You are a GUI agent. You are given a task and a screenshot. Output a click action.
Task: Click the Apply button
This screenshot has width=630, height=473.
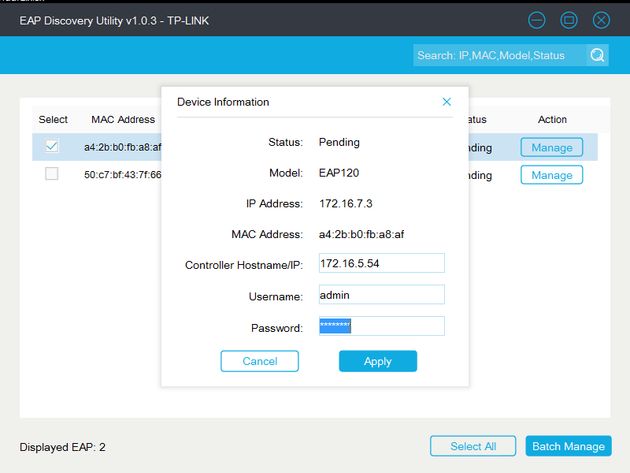coord(378,361)
